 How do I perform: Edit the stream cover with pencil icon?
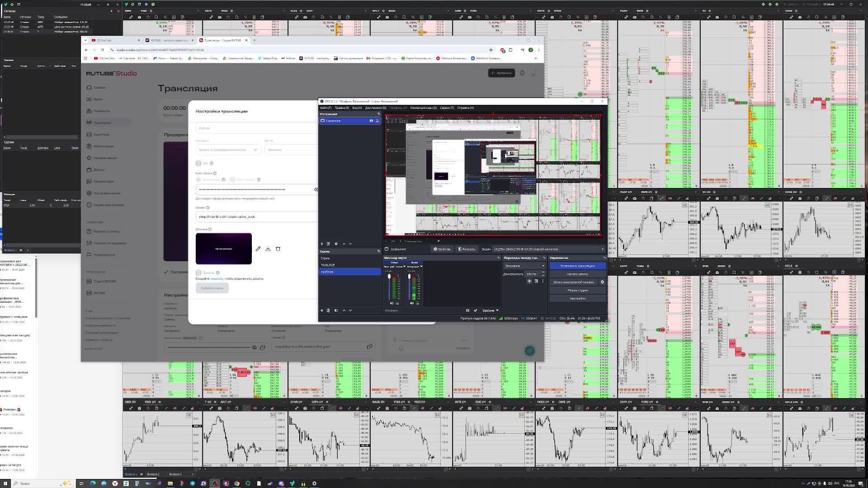258,249
